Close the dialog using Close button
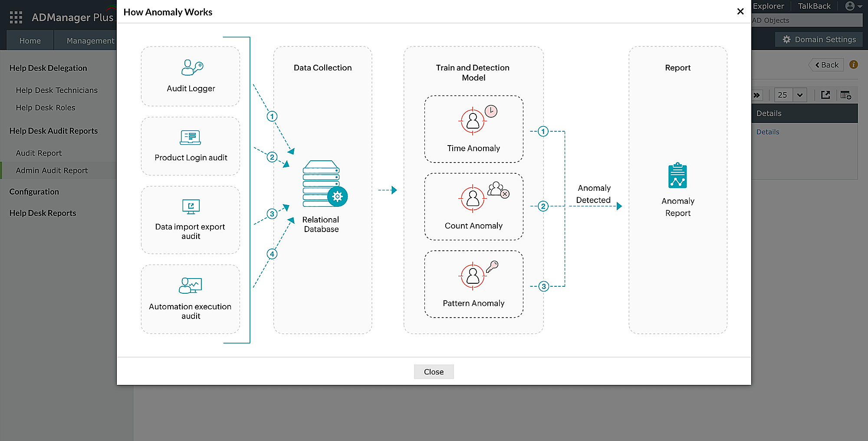Viewport: 868px width, 441px height. pos(434,371)
